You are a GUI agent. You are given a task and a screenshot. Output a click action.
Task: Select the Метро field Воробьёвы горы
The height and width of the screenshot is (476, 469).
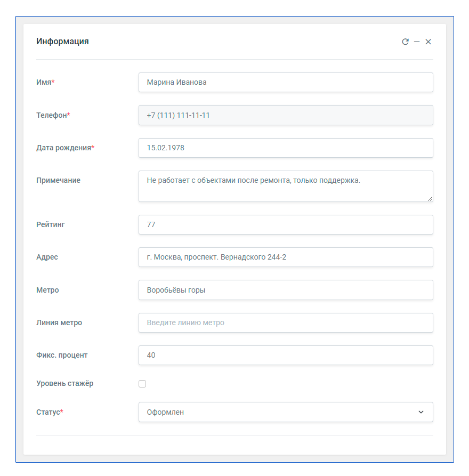(x=286, y=290)
